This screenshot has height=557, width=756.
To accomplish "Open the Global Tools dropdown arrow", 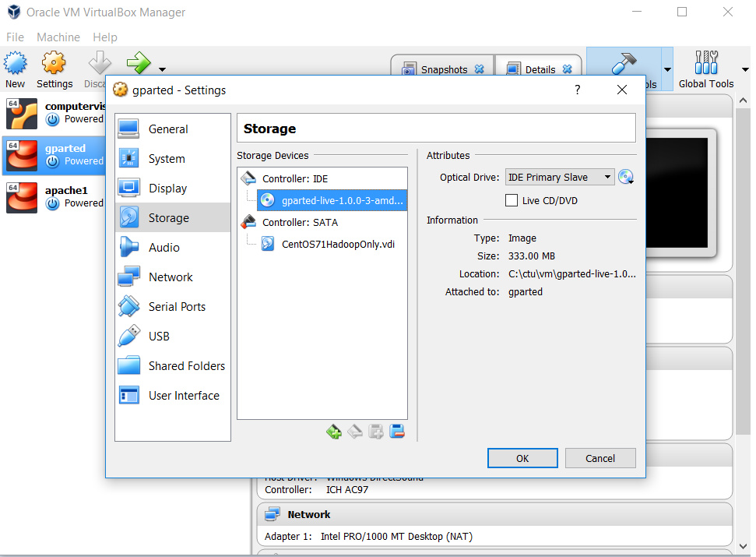I will [x=745, y=69].
